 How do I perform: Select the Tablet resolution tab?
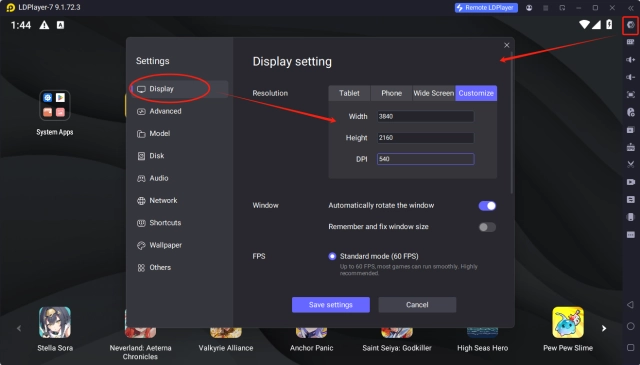(x=349, y=93)
